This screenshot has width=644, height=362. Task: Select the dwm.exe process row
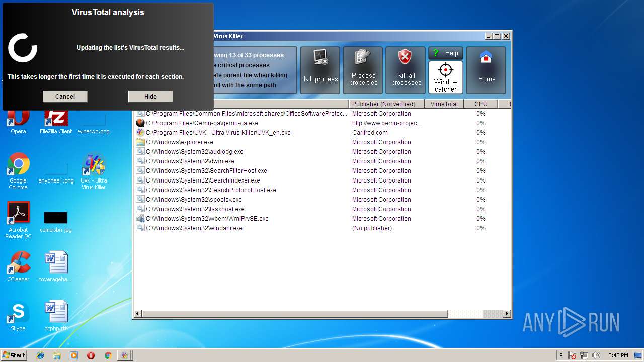[322, 161]
